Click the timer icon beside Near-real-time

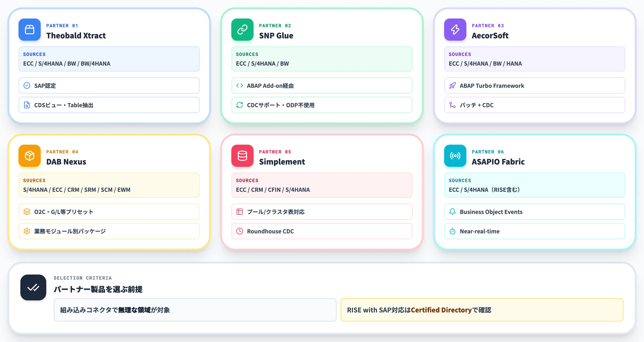(452, 231)
